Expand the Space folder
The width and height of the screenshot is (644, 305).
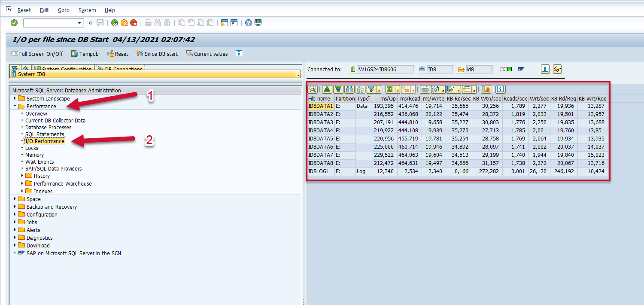click(15, 199)
